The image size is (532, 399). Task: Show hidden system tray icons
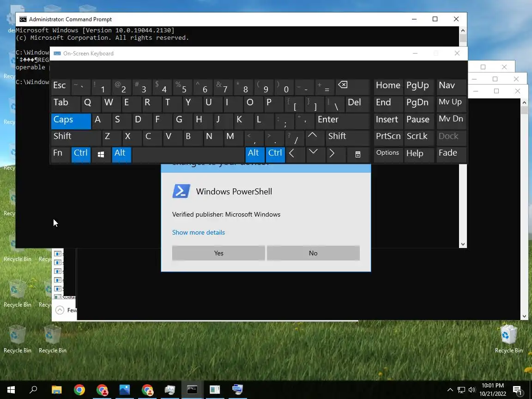click(x=450, y=390)
